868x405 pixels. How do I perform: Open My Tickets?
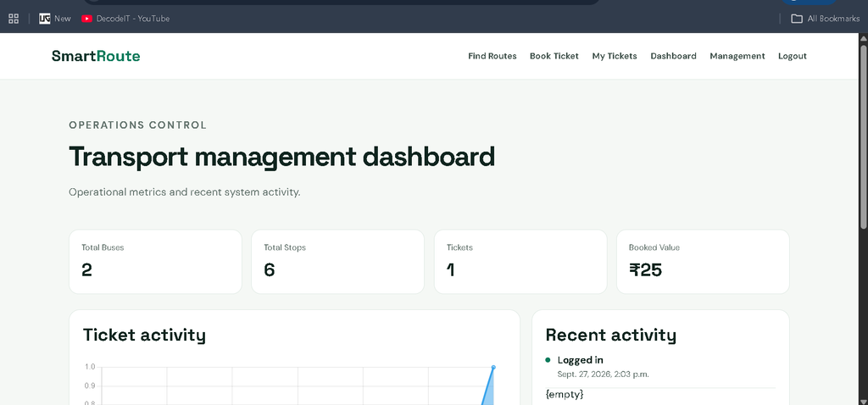tap(615, 56)
